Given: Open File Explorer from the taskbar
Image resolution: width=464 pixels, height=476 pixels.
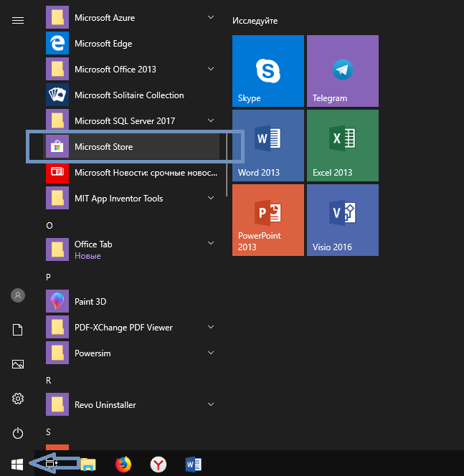Looking at the screenshot, I should click(x=88, y=465).
